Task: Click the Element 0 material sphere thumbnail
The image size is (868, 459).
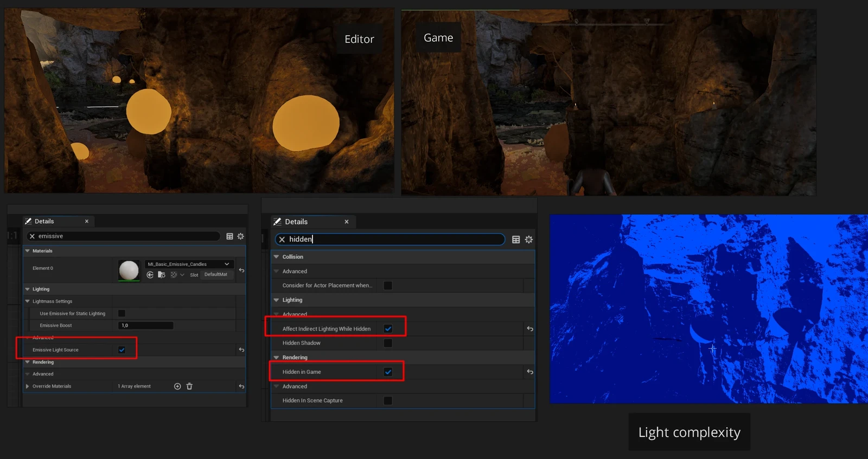Action: [x=129, y=270]
